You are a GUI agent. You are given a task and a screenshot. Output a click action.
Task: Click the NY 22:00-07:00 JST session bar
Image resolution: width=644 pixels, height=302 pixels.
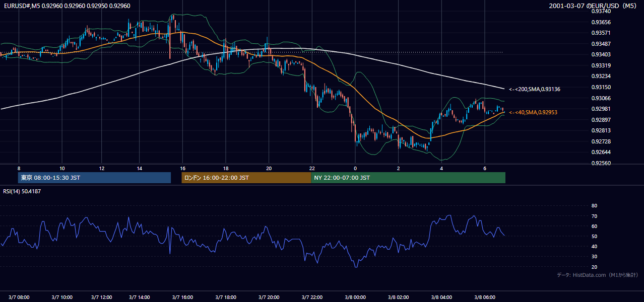[408, 178]
